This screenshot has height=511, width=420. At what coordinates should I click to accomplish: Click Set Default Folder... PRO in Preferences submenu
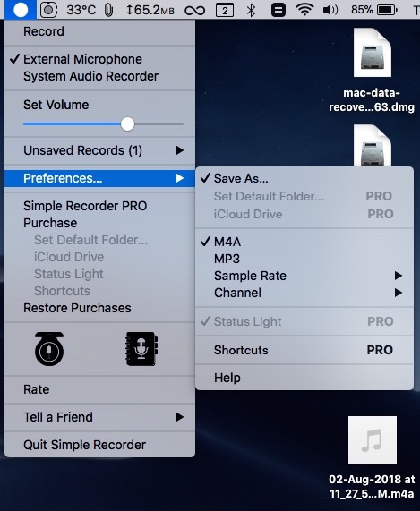pyautogui.click(x=304, y=196)
